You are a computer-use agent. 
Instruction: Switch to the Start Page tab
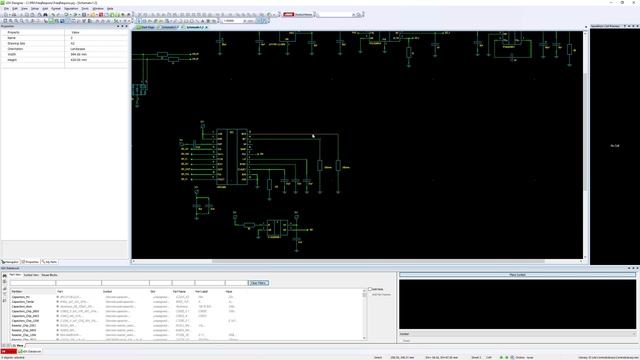(x=147, y=27)
